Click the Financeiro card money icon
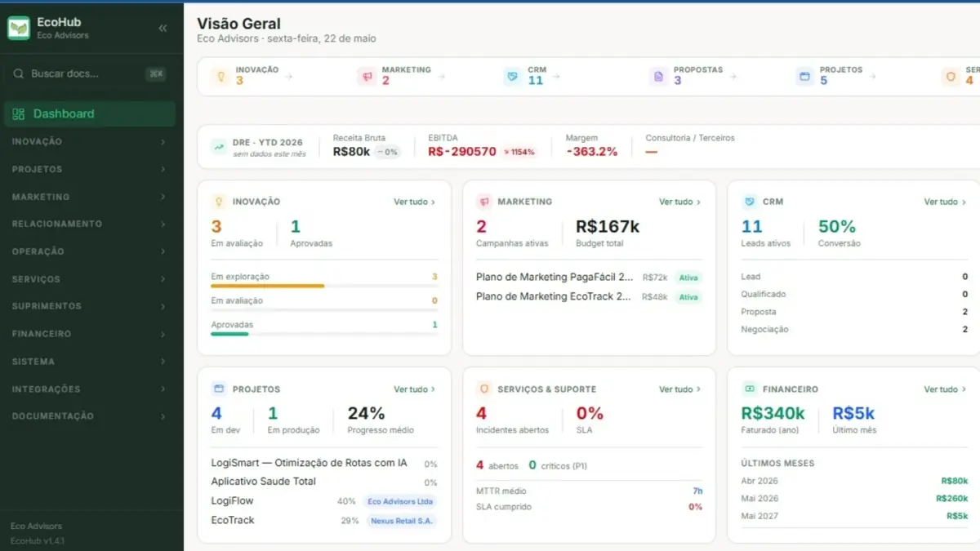 point(749,389)
